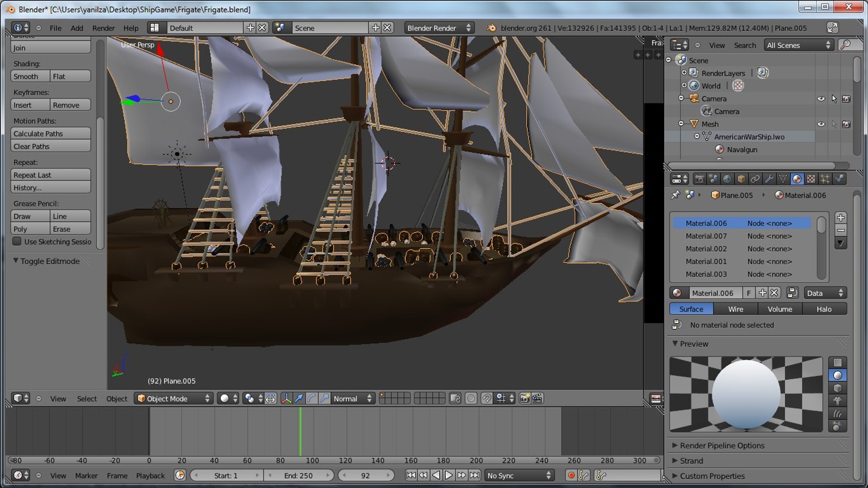Click the Smooth shading button
The image size is (868, 488).
click(30, 76)
